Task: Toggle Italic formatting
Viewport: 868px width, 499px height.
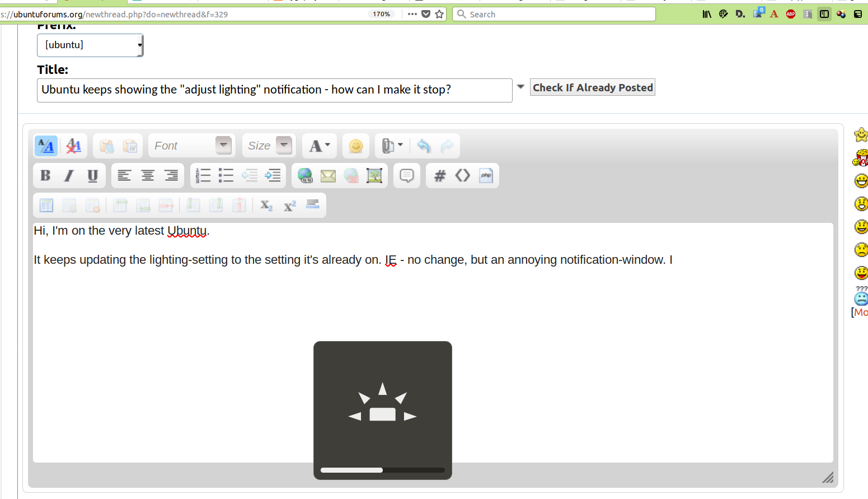Action: (69, 176)
